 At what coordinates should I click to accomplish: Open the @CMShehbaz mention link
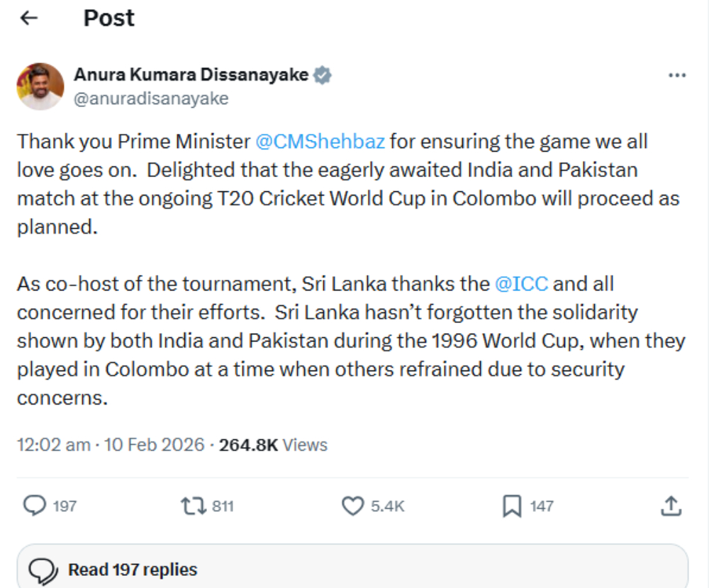click(x=320, y=141)
